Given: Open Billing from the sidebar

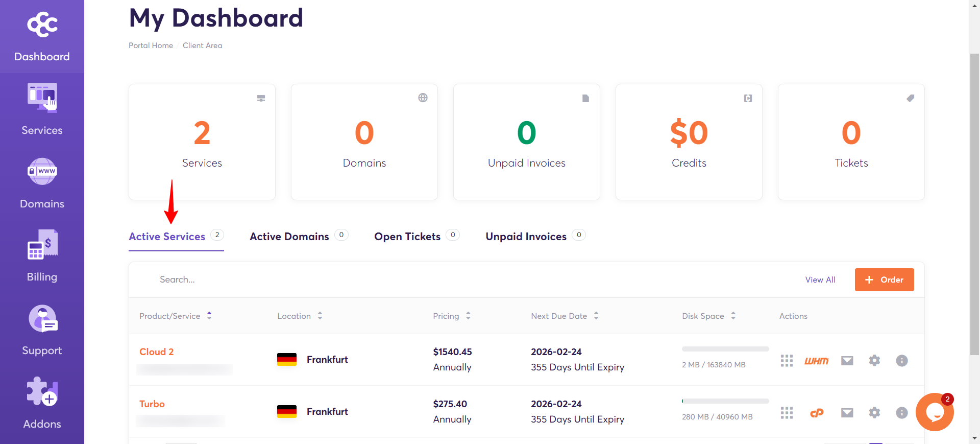Looking at the screenshot, I should tap(42, 256).
